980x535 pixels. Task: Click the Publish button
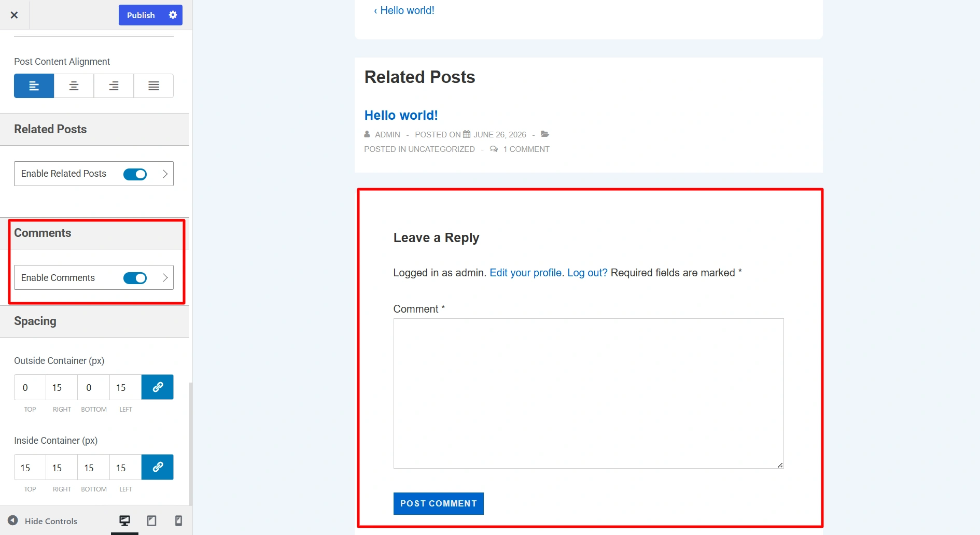[141, 15]
